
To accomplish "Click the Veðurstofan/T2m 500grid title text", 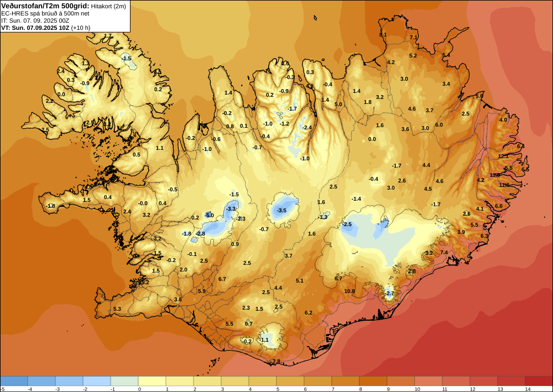I will (45, 6).
